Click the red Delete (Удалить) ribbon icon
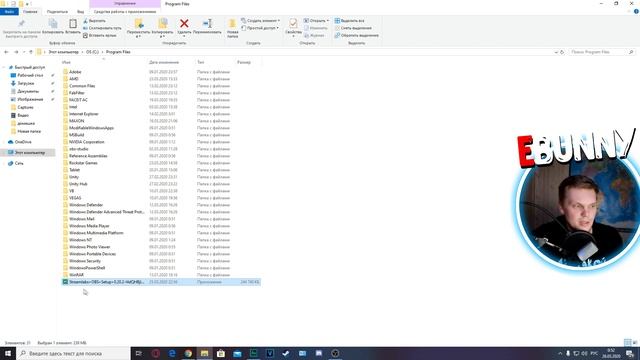The image size is (640, 360). (184, 24)
